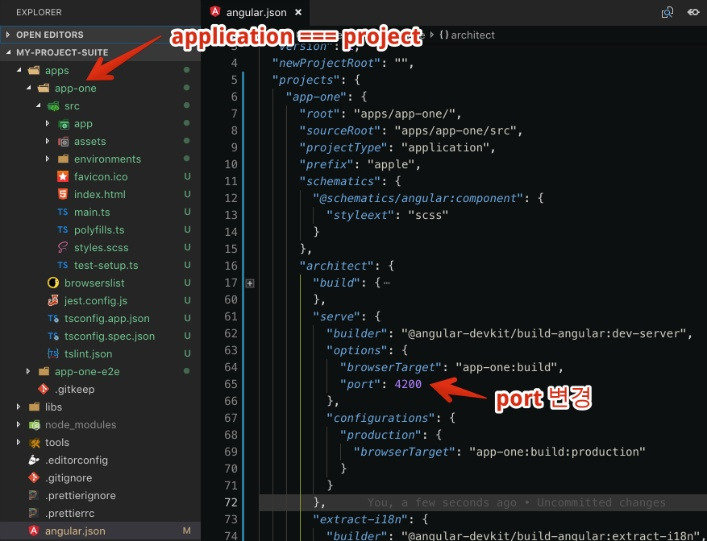Viewport: 707px width, 541px height.
Task: Collapse the app-one folder arrow
Action: 28,88
